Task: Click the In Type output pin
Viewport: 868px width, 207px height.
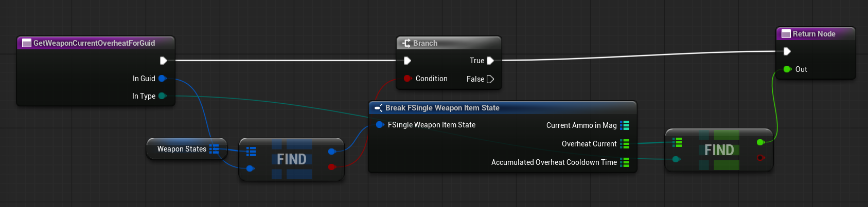Action: pyautogui.click(x=162, y=96)
